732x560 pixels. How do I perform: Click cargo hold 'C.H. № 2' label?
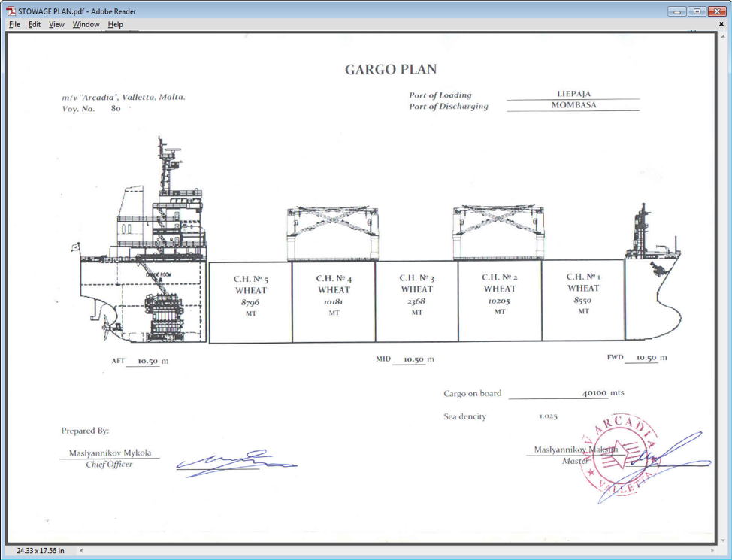500,277
